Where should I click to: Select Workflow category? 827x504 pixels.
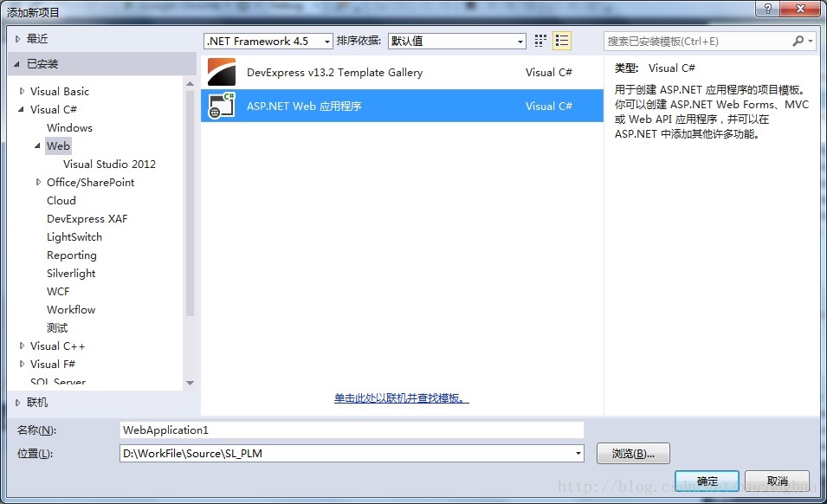coord(71,309)
